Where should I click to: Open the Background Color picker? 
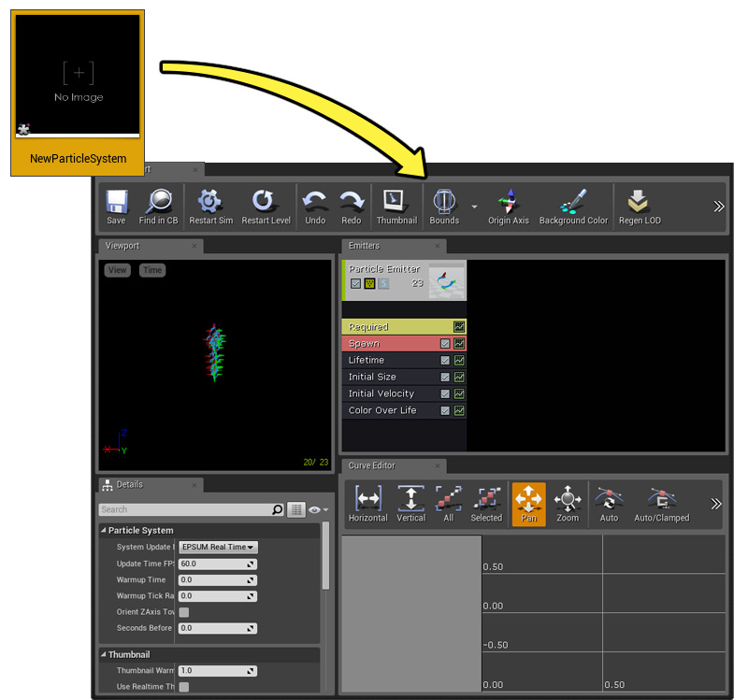click(573, 207)
